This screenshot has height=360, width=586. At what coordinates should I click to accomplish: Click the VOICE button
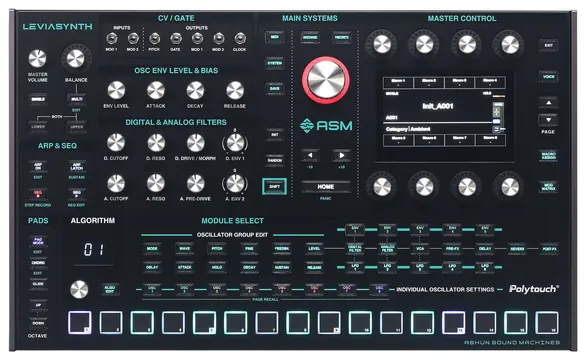coord(548,77)
